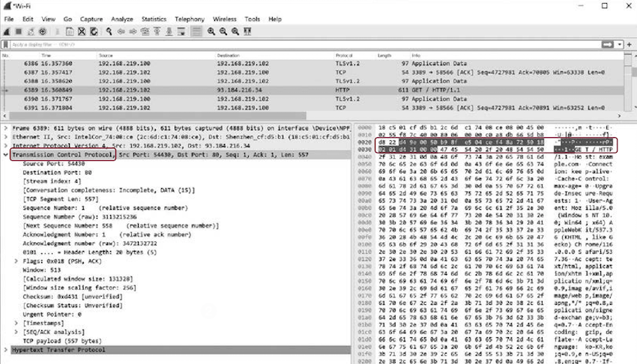637x364 pixels.
Task: Toggle packet list colorize rules button
Action: (196, 31)
